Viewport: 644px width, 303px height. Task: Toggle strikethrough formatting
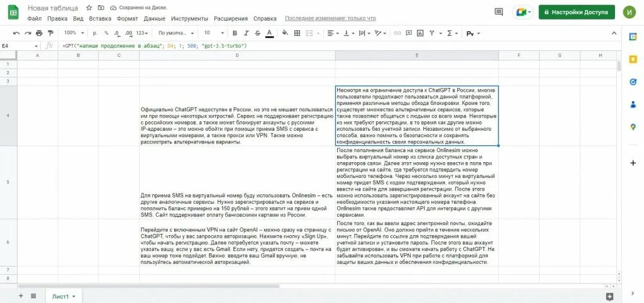click(257, 33)
